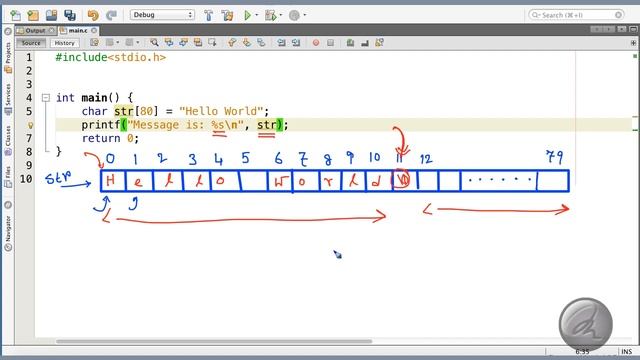Click the Next Bookmark icon
The height and width of the screenshot is (360, 640).
(247, 42)
